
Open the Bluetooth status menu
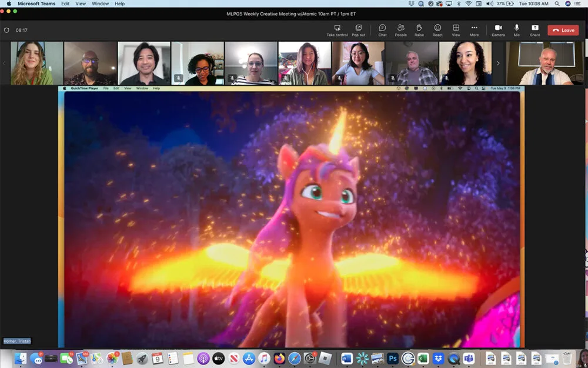(x=459, y=4)
